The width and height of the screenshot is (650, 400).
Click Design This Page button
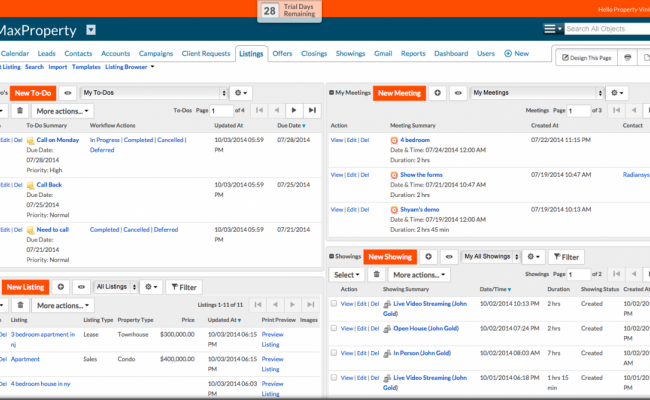click(x=586, y=58)
